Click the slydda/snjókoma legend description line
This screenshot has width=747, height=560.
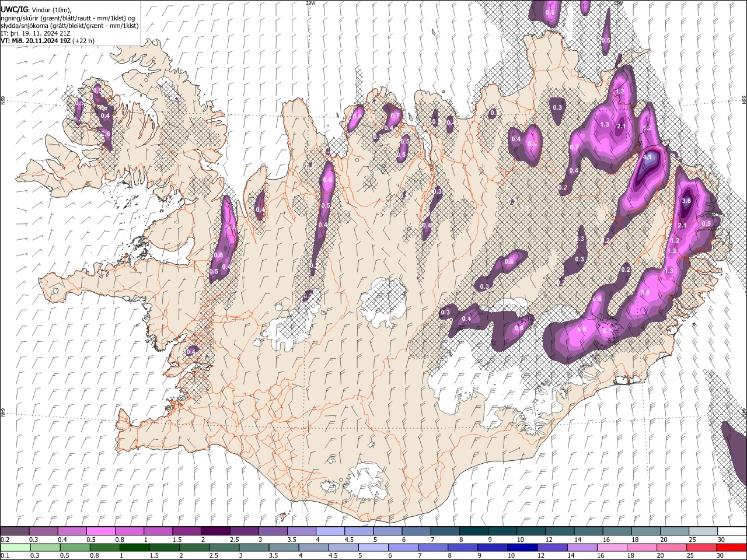(x=69, y=26)
